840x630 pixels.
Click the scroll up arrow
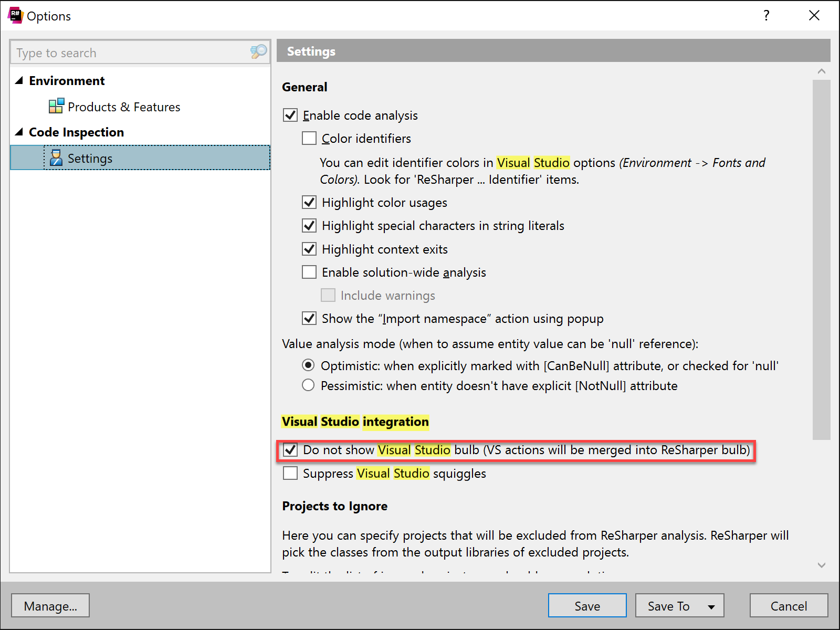822,71
